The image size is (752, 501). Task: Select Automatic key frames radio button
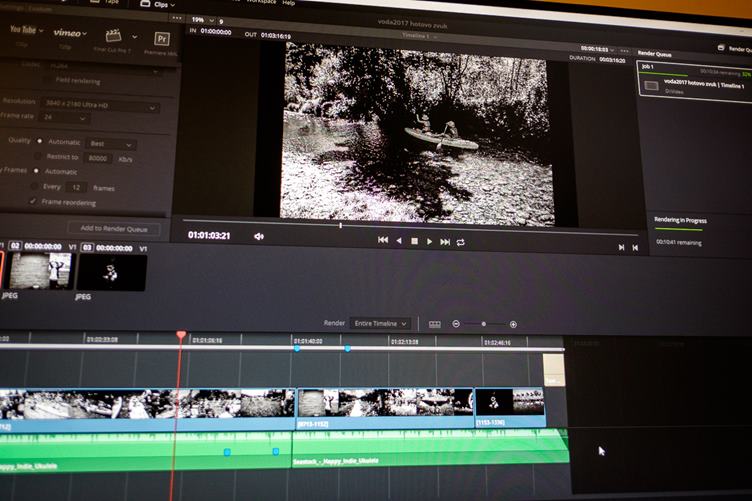tap(36, 171)
